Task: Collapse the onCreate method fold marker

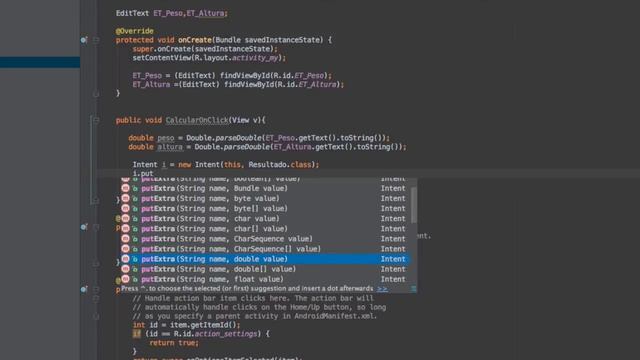Action: 96,40
